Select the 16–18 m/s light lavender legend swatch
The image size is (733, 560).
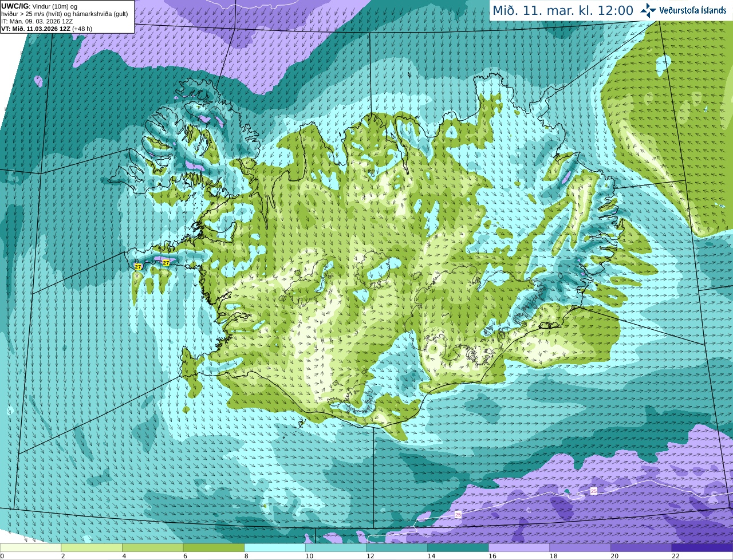pos(519,548)
